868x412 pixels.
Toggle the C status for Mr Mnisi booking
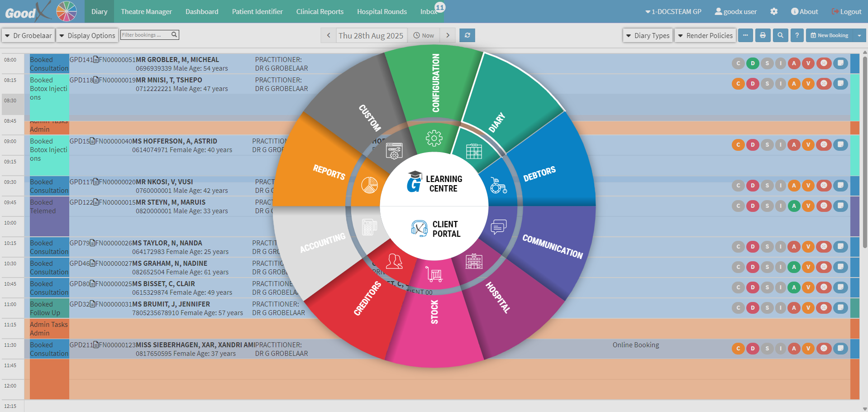coord(738,84)
